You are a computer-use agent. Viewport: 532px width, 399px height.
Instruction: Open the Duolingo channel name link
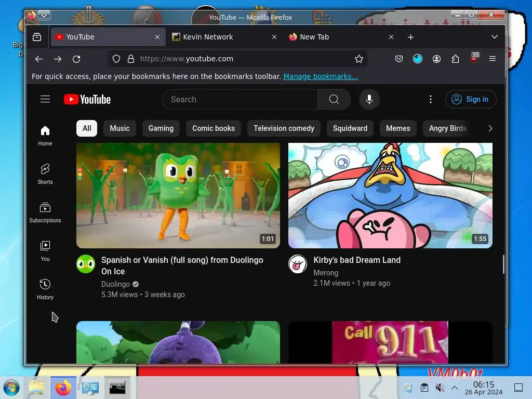pyautogui.click(x=115, y=284)
